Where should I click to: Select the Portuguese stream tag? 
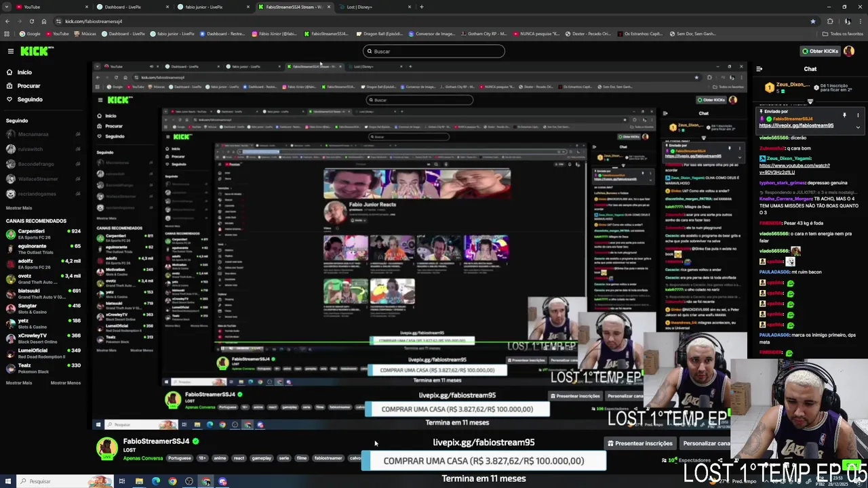coord(179,458)
